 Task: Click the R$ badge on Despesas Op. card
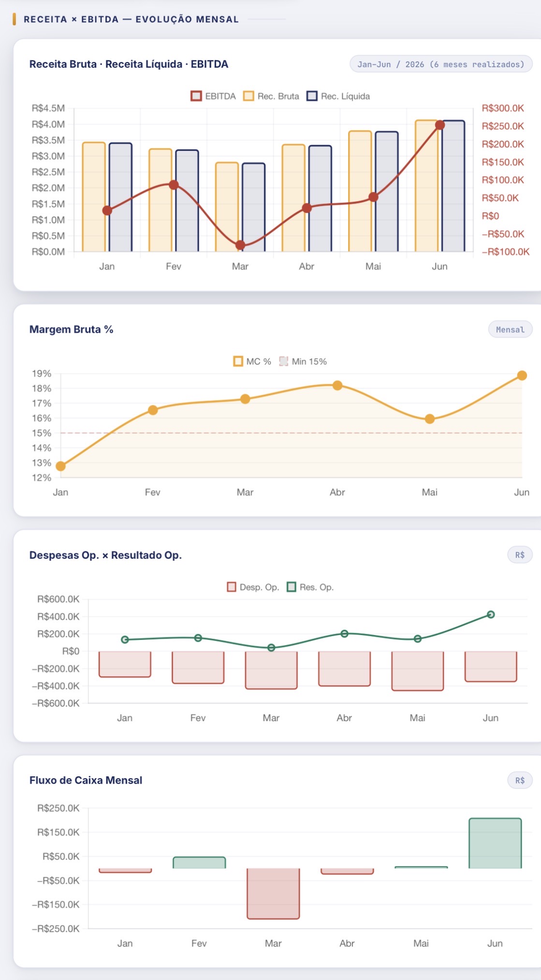(520, 555)
